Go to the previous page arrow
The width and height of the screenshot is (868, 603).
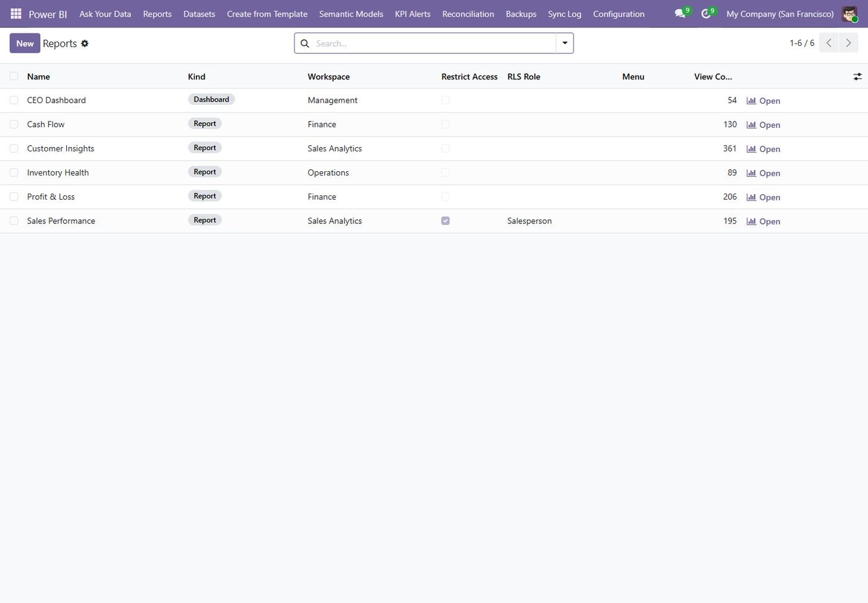pos(829,43)
